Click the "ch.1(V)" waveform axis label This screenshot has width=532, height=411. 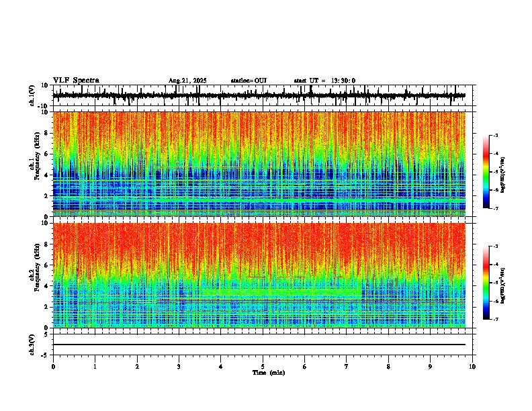coord(32,95)
